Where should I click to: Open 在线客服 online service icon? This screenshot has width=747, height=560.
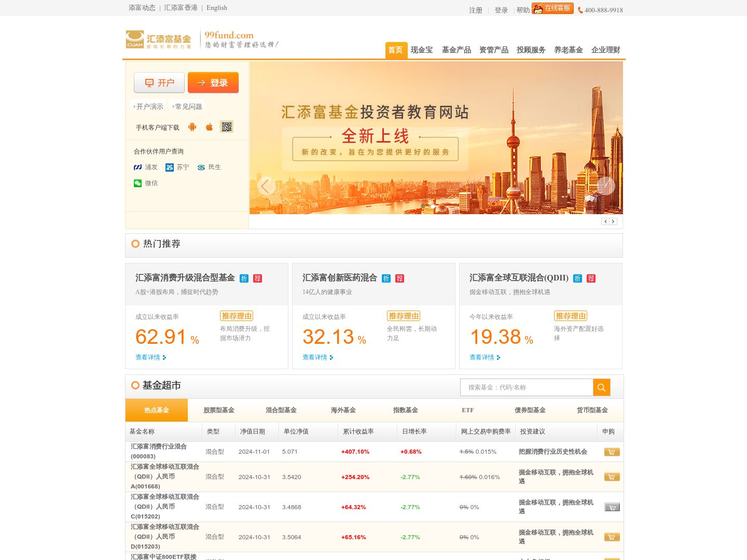coord(552,8)
